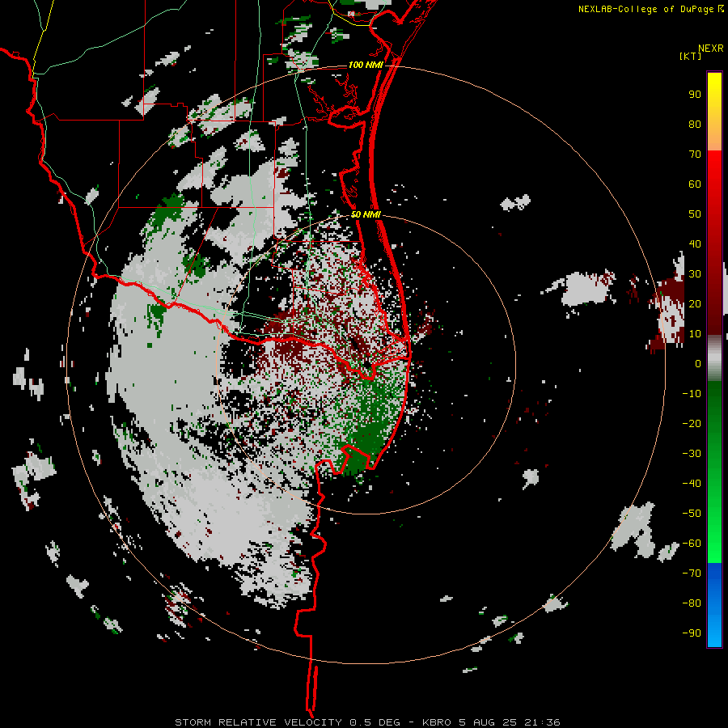Click the -90 value on velocity scale
The width and height of the screenshot is (728, 728).
pyautogui.click(x=692, y=633)
